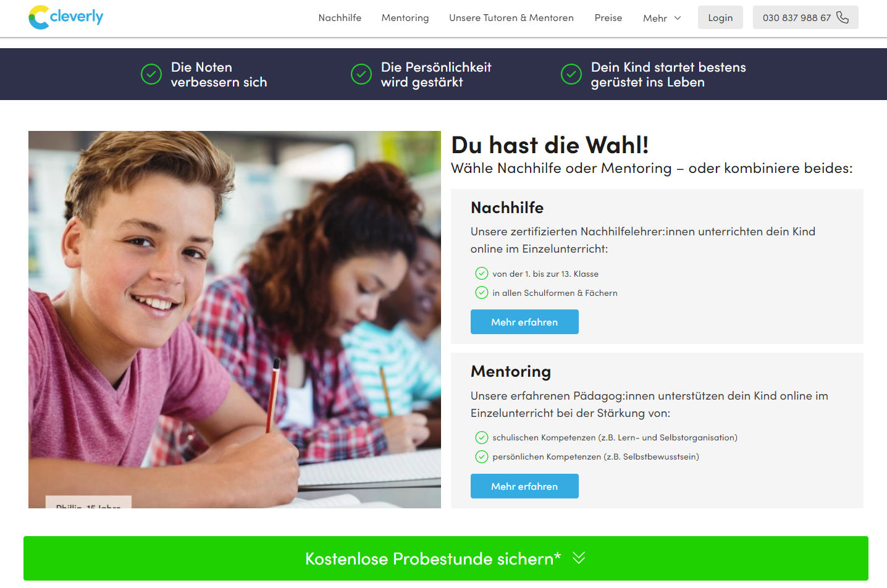Viewport: 887px width, 588px height.
Task: Click check icon next to persönlichen Kompetenzen
Action: (482, 456)
